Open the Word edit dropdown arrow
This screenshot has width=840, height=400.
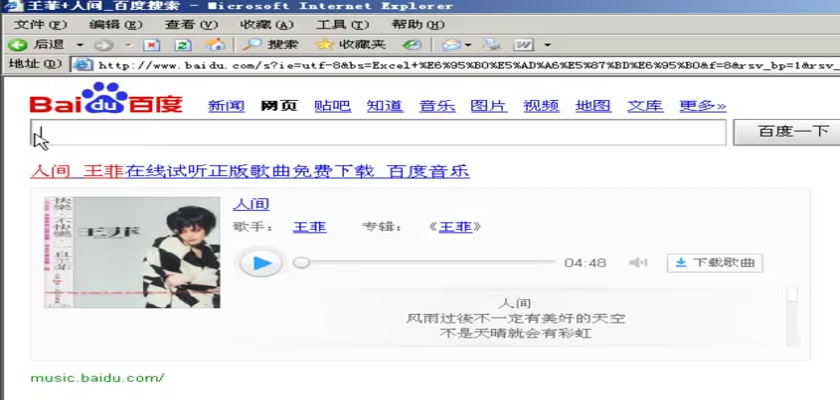pyautogui.click(x=547, y=45)
